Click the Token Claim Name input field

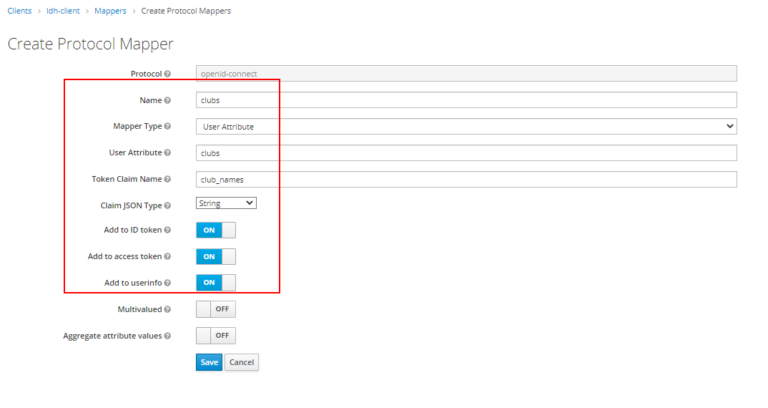tap(466, 179)
